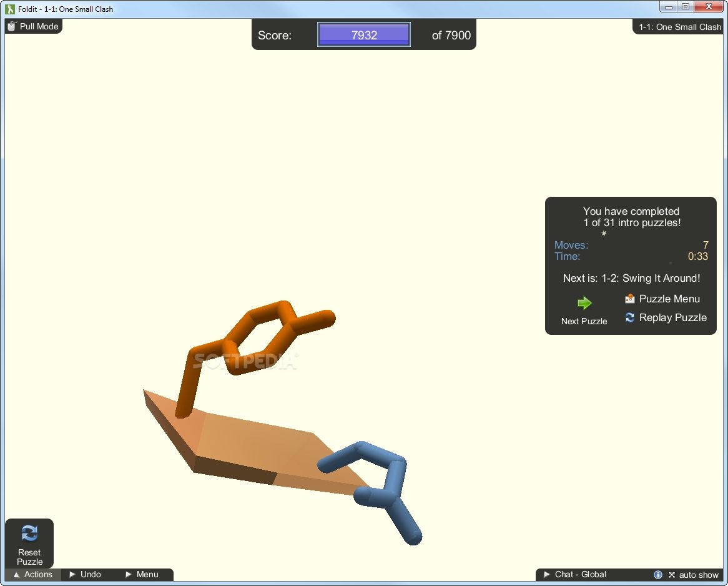Click the chat info icon
The image size is (728, 586).
click(x=658, y=575)
